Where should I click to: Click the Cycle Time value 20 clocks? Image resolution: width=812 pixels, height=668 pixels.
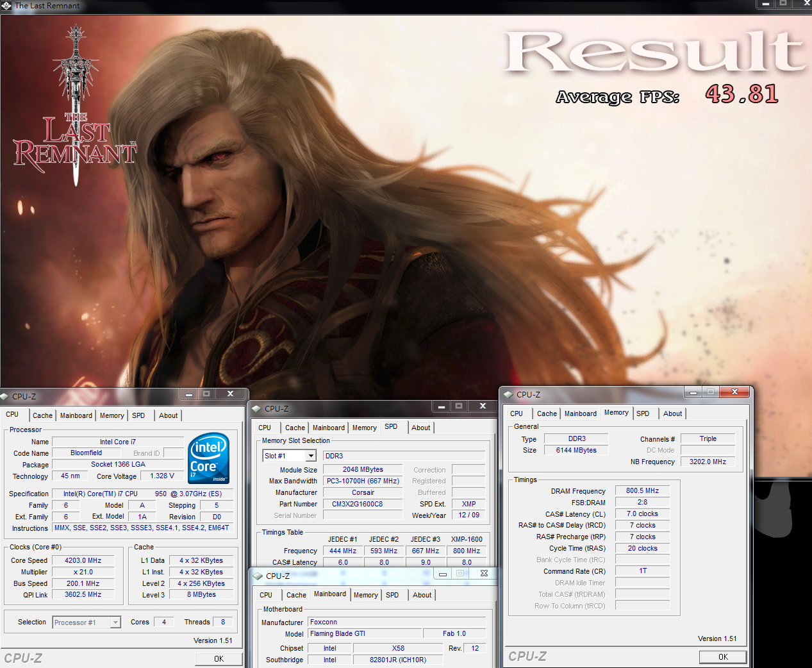(642, 548)
